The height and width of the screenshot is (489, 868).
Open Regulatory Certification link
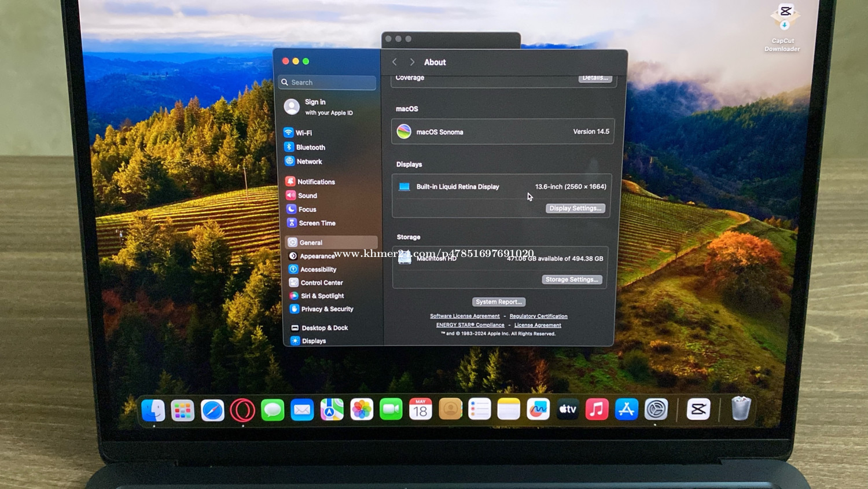point(538,316)
